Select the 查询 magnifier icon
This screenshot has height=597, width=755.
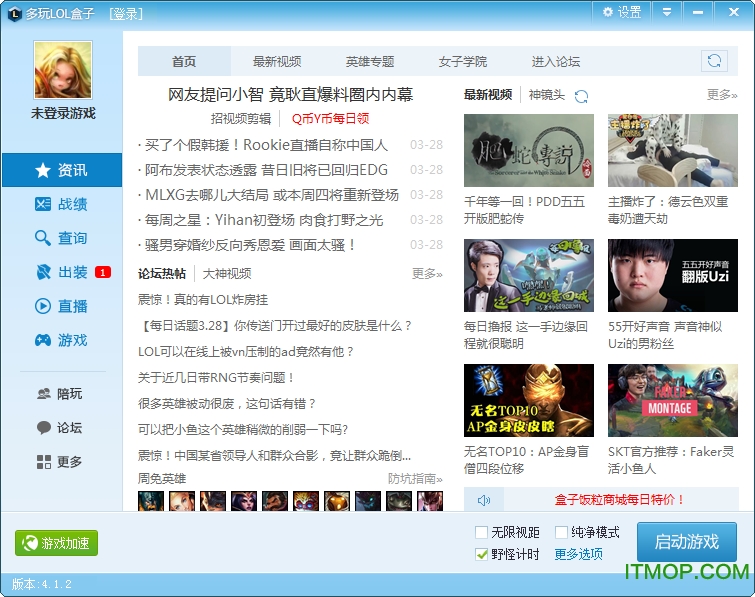coord(42,239)
